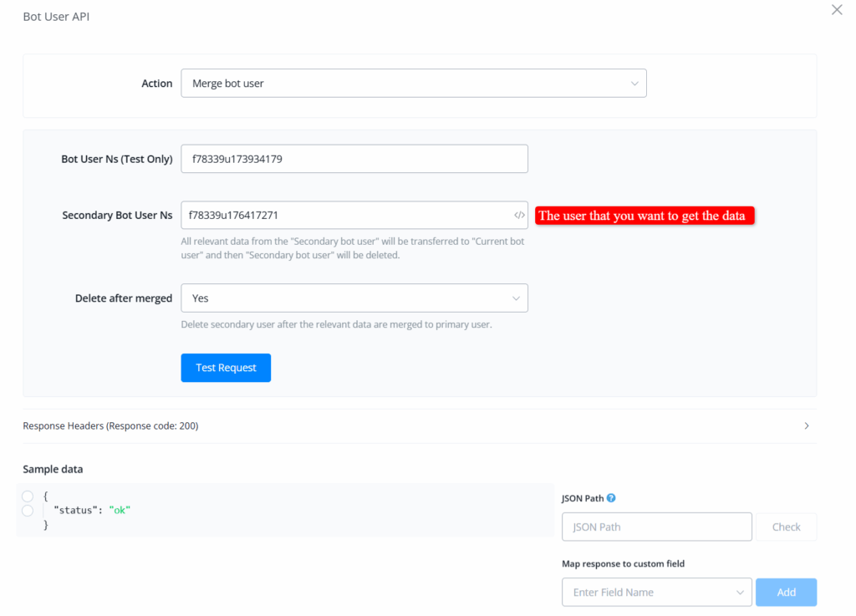Click the Add button
Viewport: 856px width, 616px height.
point(786,593)
